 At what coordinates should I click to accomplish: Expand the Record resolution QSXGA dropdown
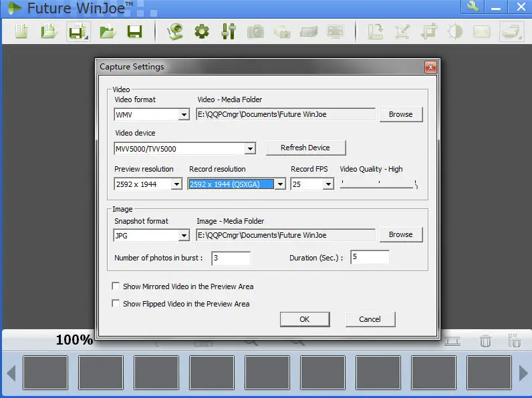coord(280,184)
